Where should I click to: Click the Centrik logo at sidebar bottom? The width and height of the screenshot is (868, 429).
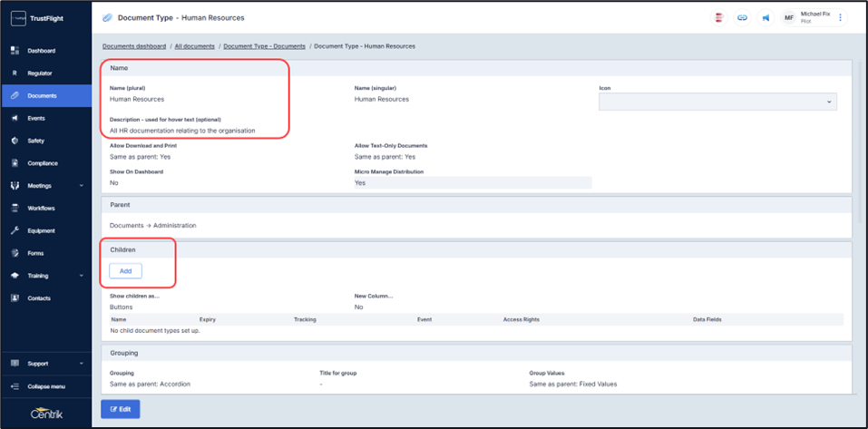46,414
